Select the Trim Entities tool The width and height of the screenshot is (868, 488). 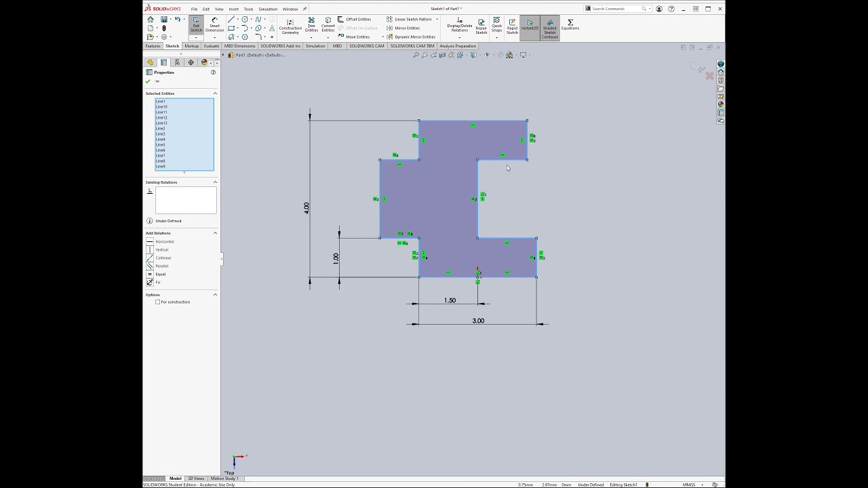[311, 25]
